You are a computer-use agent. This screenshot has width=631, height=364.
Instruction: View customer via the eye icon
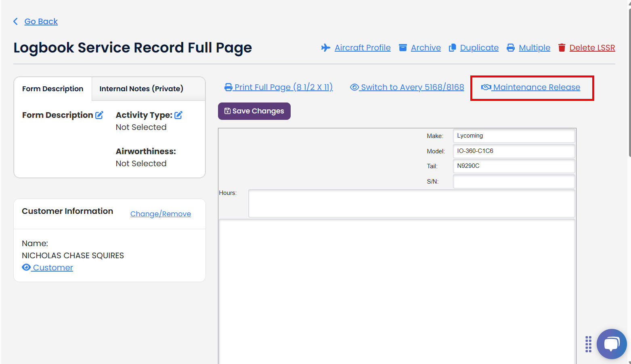pyautogui.click(x=26, y=267)
